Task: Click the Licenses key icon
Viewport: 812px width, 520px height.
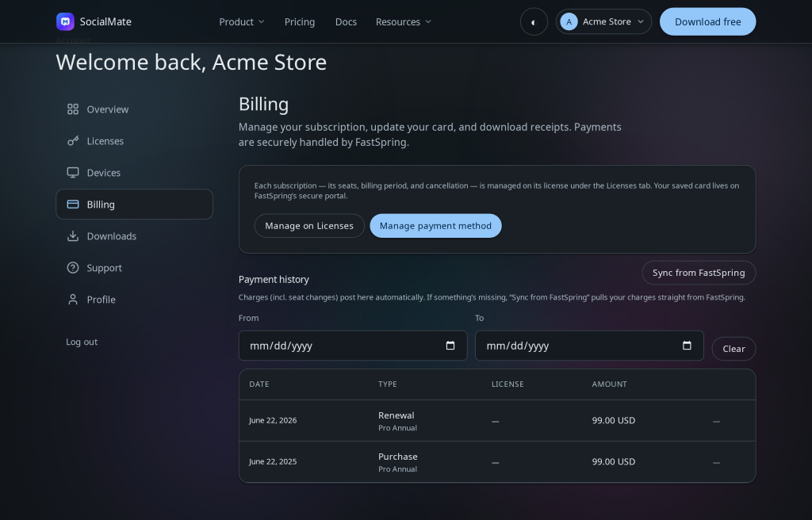Action: coord(73,141)
